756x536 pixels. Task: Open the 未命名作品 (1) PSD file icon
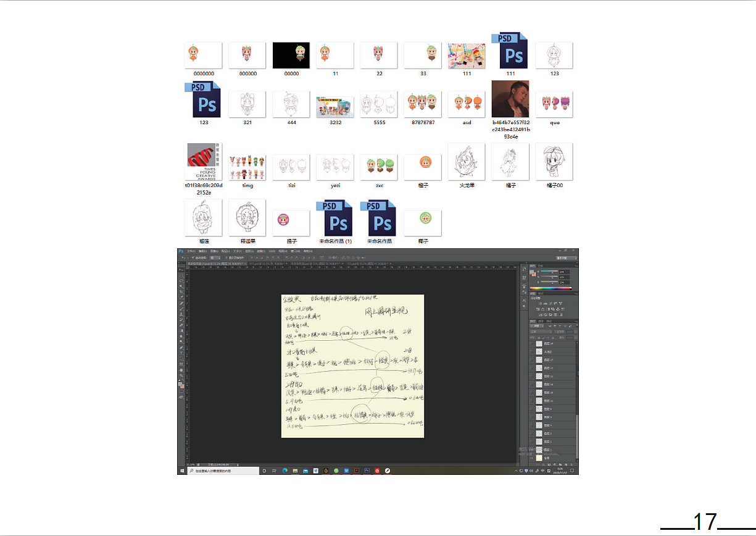334,218
